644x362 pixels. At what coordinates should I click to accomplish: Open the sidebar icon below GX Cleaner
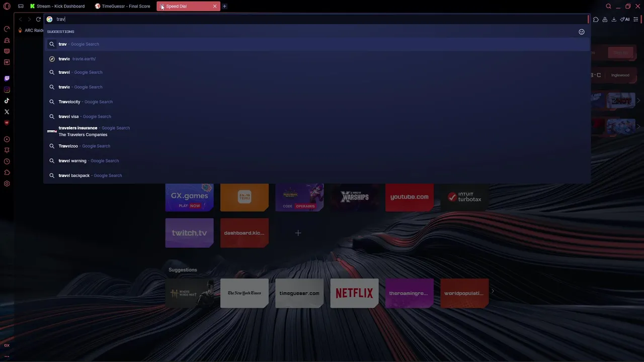7,51
